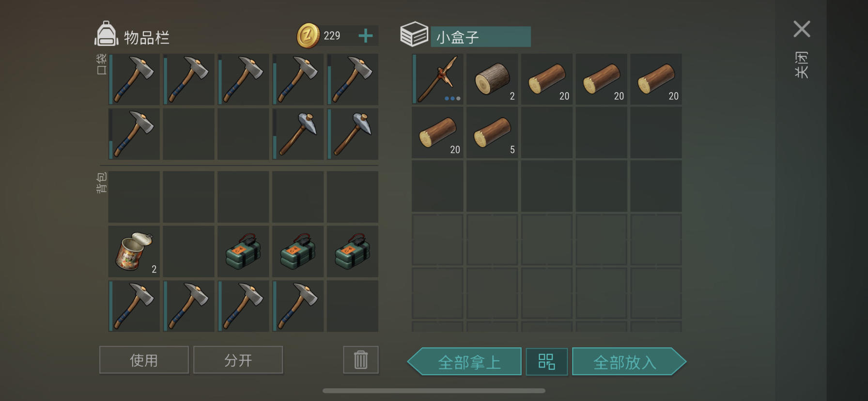
Task: Select the pine log stack of 20 in second row
Action: (437, 133)
